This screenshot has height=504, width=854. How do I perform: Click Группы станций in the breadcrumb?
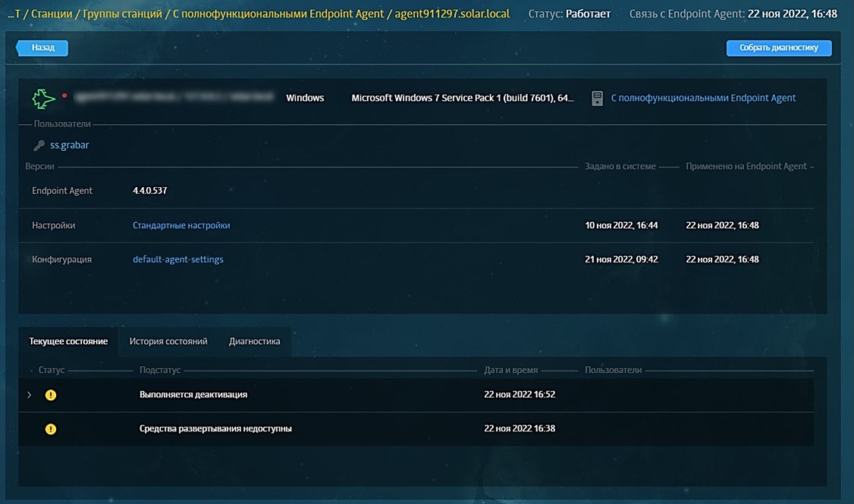123,14
